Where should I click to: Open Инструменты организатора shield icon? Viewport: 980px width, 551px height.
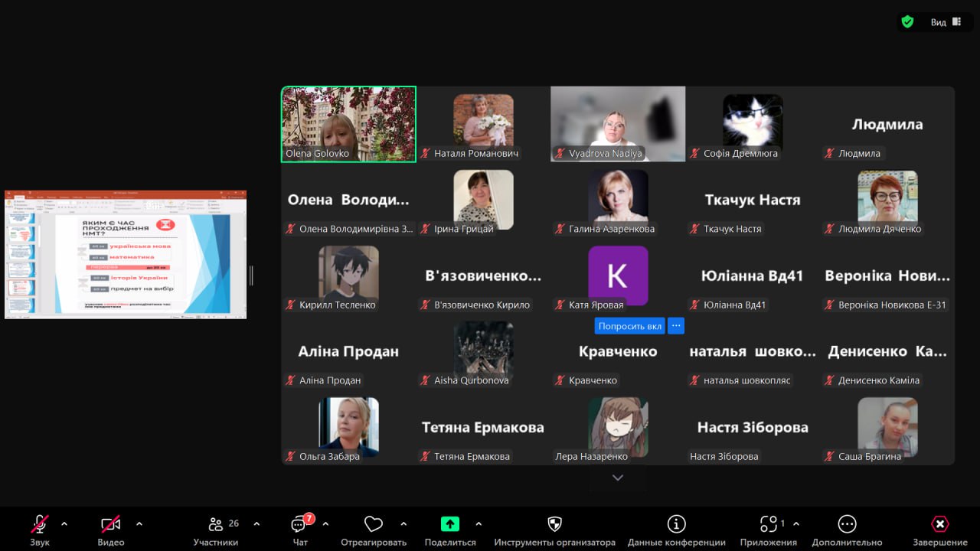pos(554,524)
